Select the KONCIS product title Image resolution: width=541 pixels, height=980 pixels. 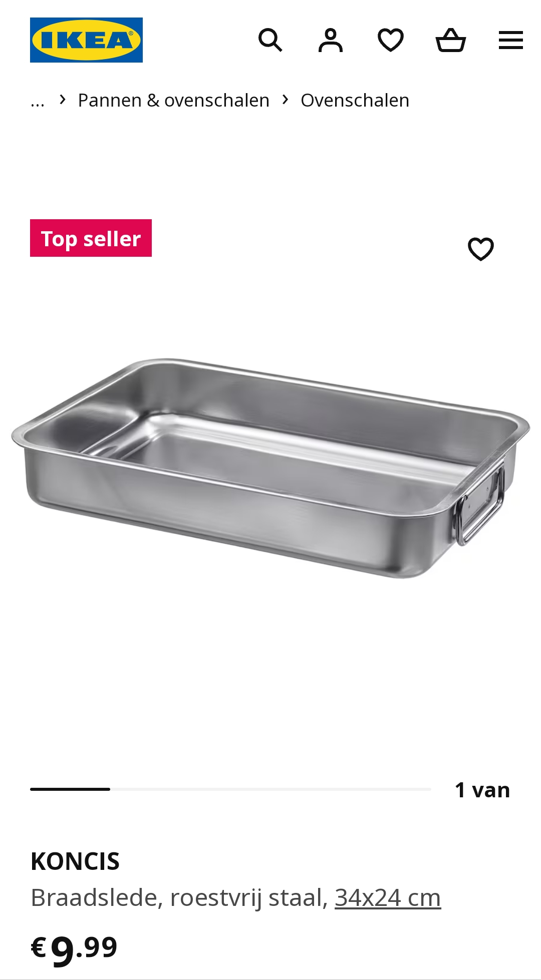(x=75, y=861)
